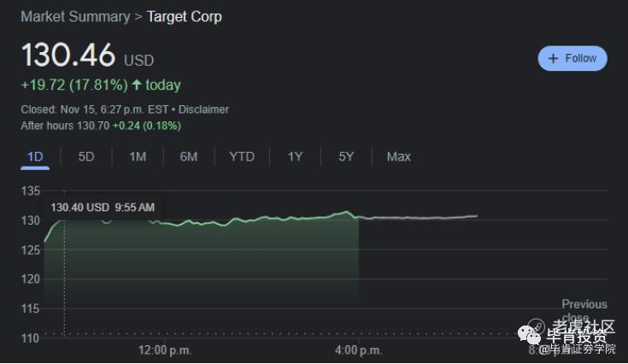This screenshot has width=628, height=364.
Task: Click the 4:00 p.m. axis label
Action: click(x=358, y=350)
